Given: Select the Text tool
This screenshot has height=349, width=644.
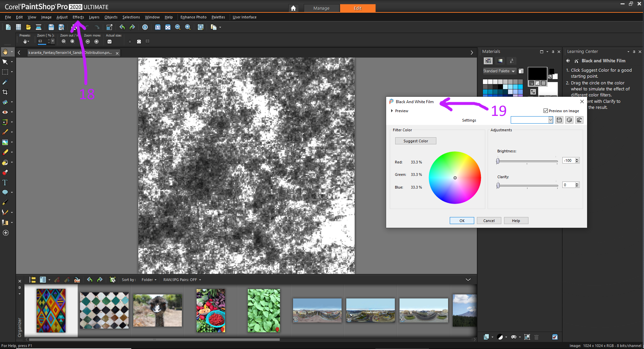Looking at the screenshot, I should tap(5, 183).
